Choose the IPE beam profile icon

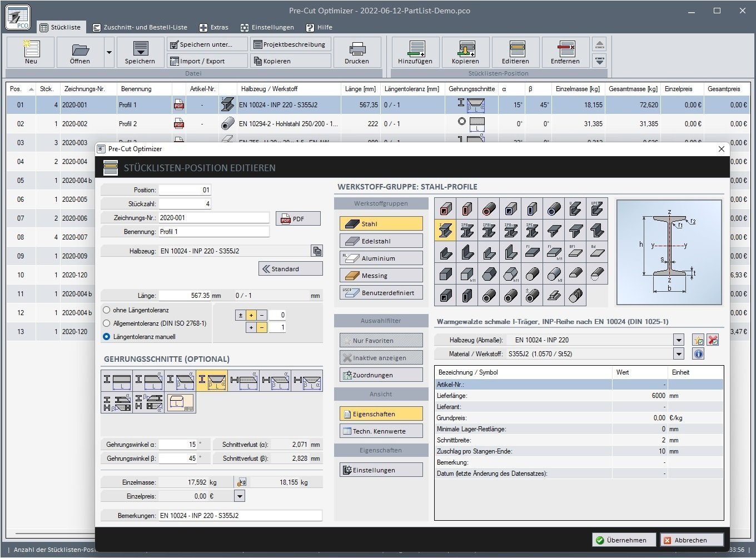tap(532, 231)
